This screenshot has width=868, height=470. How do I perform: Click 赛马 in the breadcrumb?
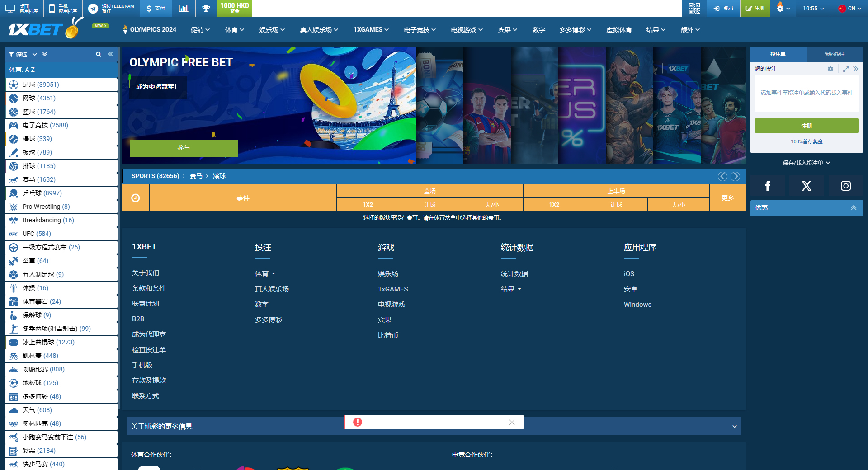pyautogui.click(x=196, y=176)
